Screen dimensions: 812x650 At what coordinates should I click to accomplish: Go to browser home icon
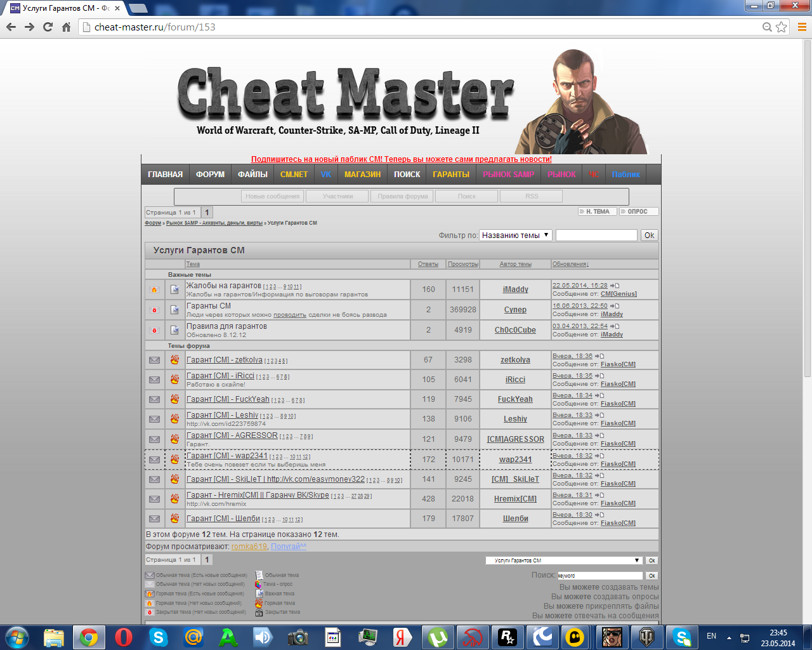coord(66,27)
